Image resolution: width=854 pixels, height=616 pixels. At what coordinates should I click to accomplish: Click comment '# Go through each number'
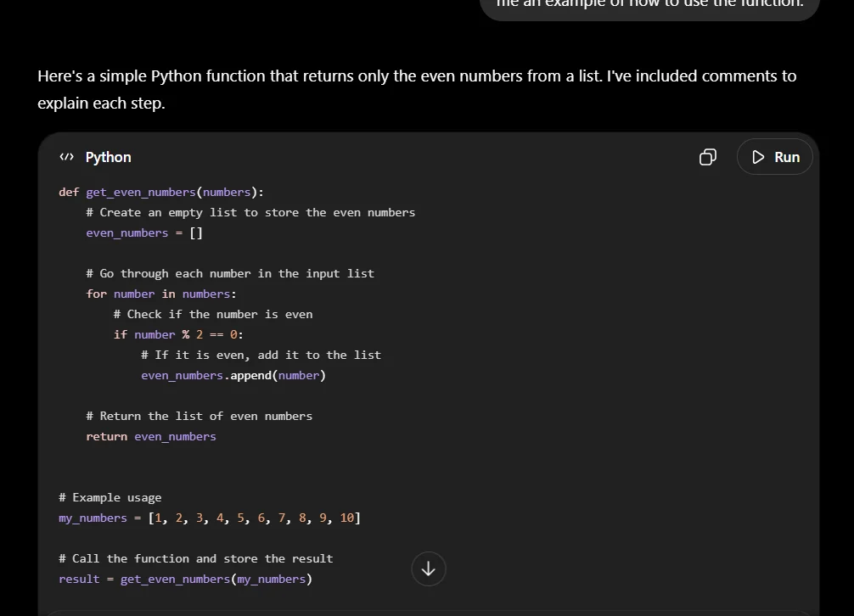coord(230,274)
